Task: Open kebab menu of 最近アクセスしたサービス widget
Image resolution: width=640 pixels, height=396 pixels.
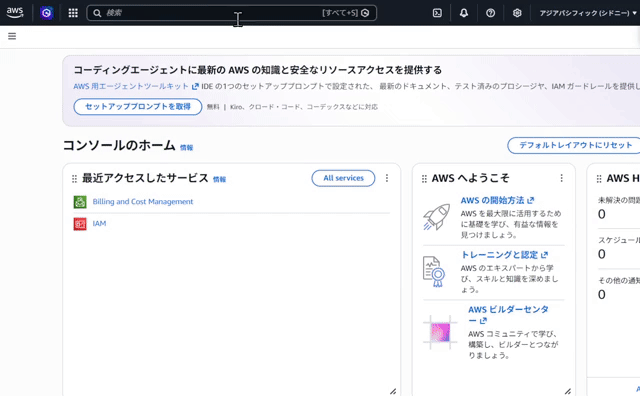Action: pyautogui.click(x=387, y=178)
